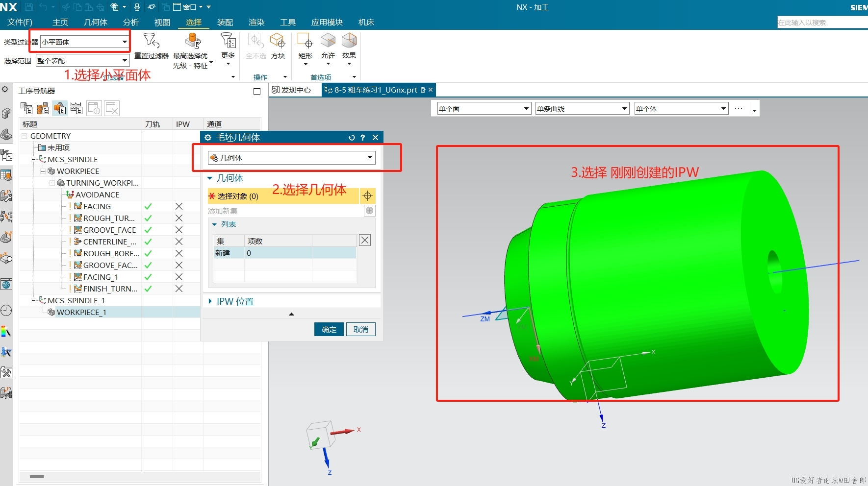This screenshot has height=486, width=868.
Task: Switch to the 视图 ribbon tab
Action: click(x=162, y=23)
